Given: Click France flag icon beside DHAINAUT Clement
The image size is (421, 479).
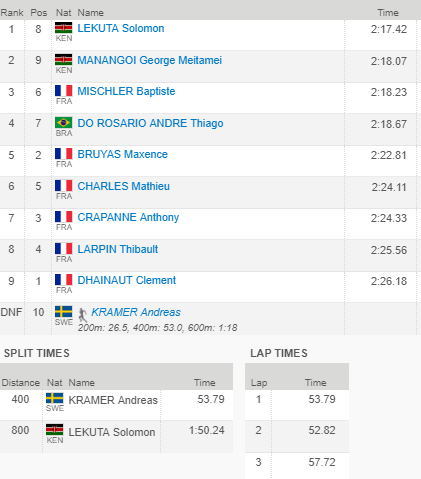Looking at the screenshot, I should coord(64,280).
